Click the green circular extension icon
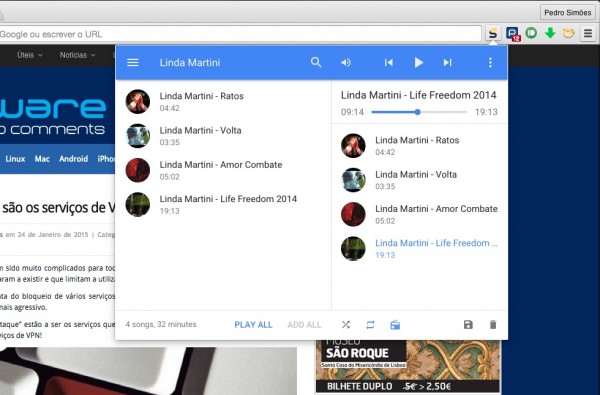The height and width of the screenshot is (395, 600). point(531,33)
